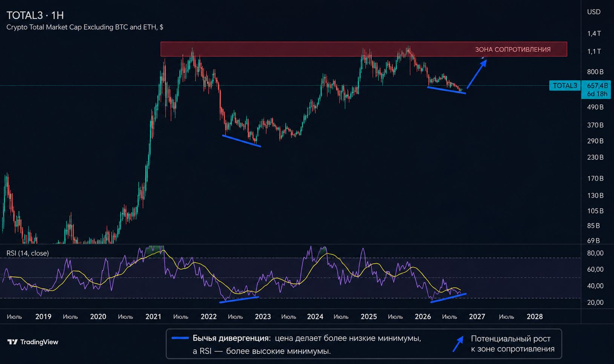Select 2026 on the time axis
Image resolution: width=614 pixels, height=364 pixels.
(423, 317)
